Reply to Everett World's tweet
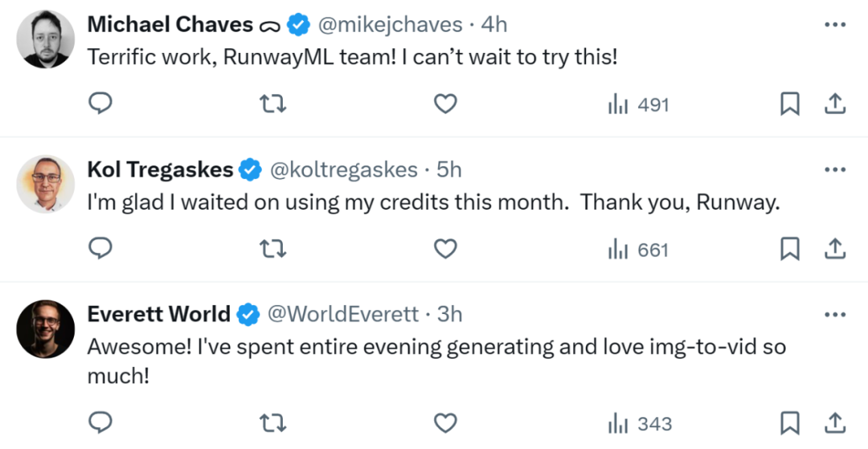Image resolution: width=868 pixels, height=449 pixels. tap(100, 423)
